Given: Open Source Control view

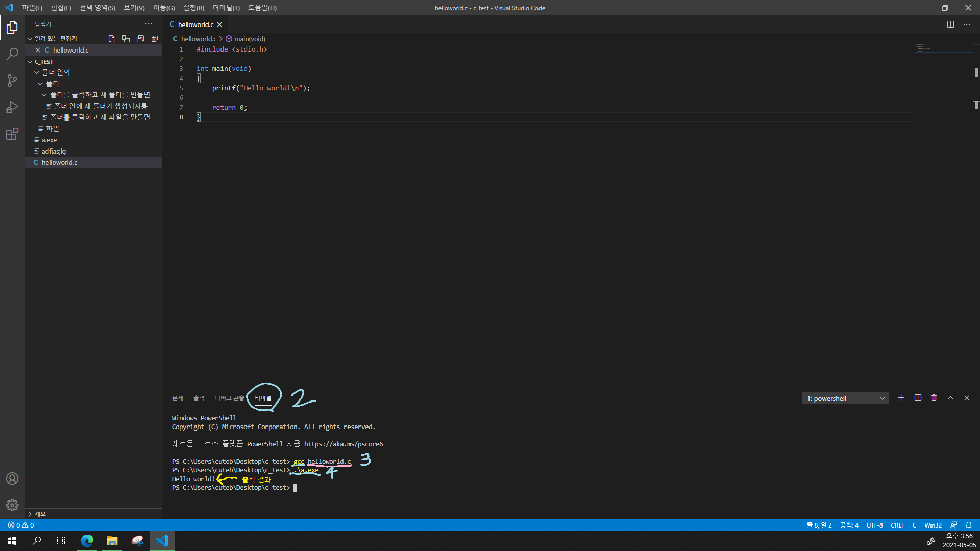Looking at the screenshot, I should point(12,81).
